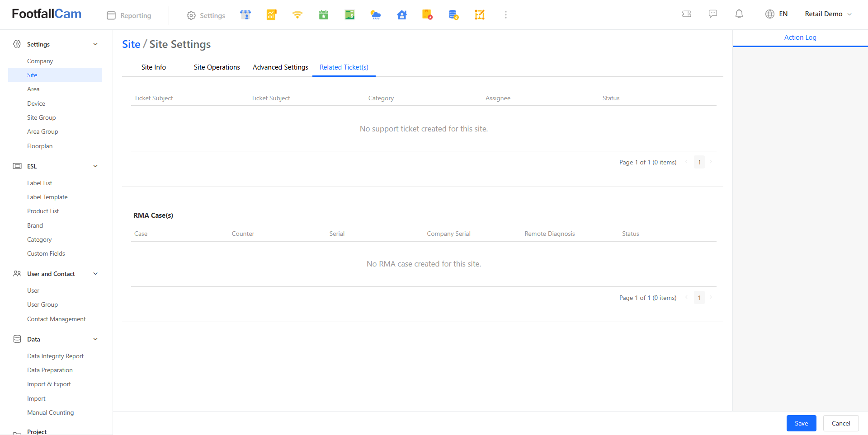Open the three-dot more modules menu
868x435 pixels.
pyautogui.click(x=506, y=15)
